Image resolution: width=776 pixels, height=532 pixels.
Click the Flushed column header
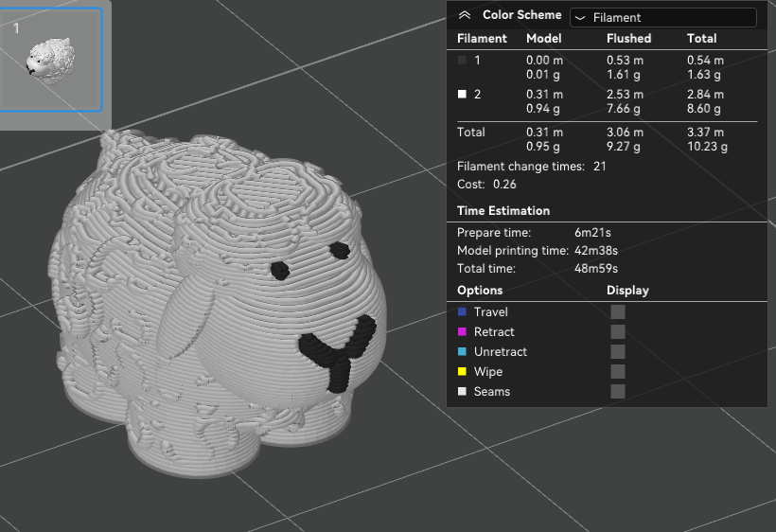[x=628, y=38]
